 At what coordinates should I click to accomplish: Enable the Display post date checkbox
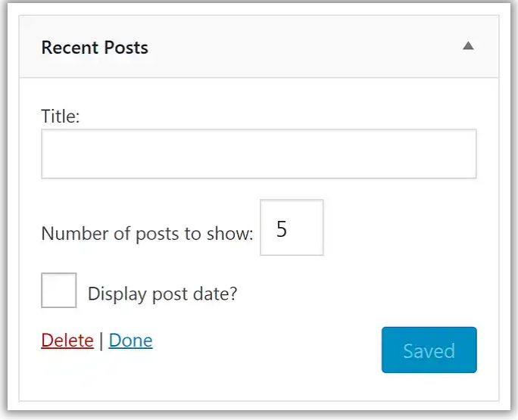[59, 291]
